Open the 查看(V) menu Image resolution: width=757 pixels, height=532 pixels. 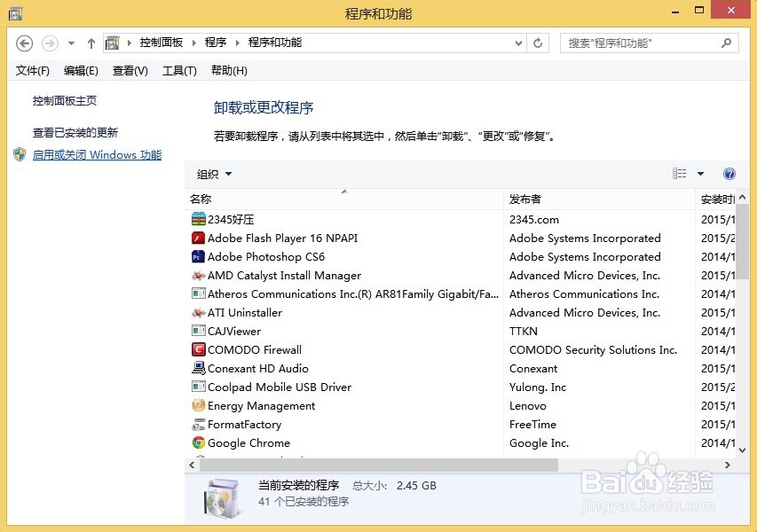(130, 71)
